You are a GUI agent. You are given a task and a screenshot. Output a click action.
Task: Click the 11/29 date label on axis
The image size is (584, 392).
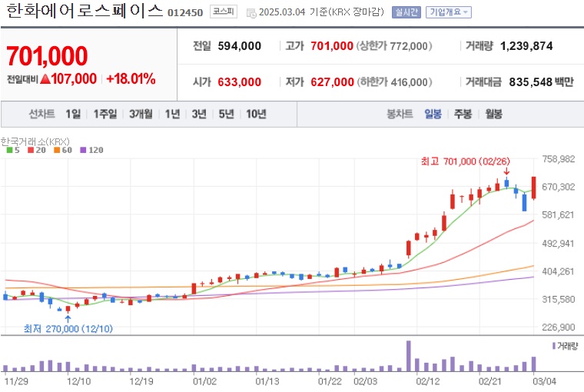(x=16, y=381)
